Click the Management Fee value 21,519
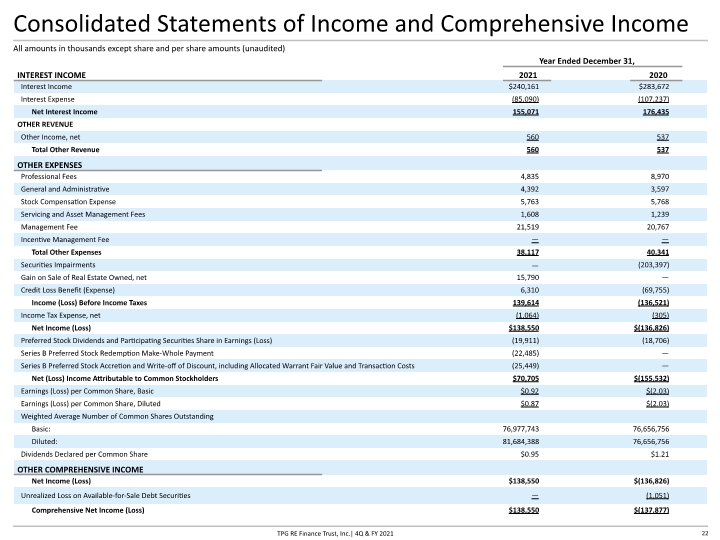Image resolution: width=720 pixels, height=540 pixels. 528,227
